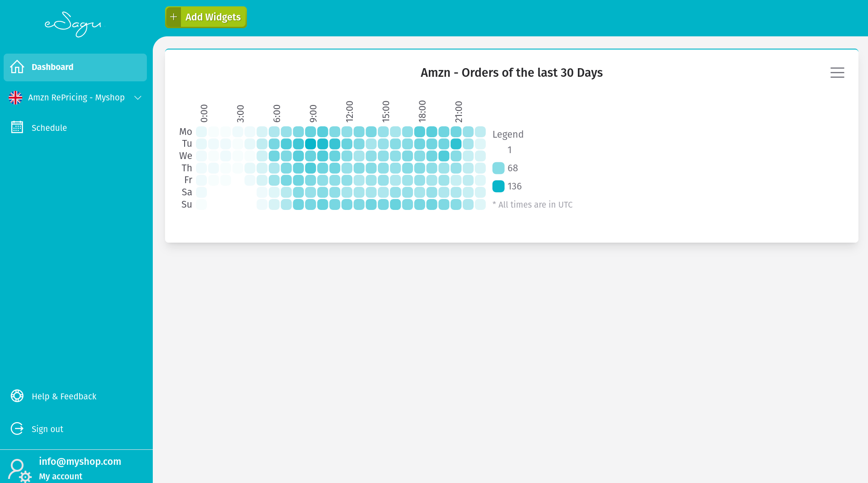The height and width of the screenshot is (483, 868).
Task: Select Amzn RePricing - Myshop menu item
Action: tap(75, 98)
